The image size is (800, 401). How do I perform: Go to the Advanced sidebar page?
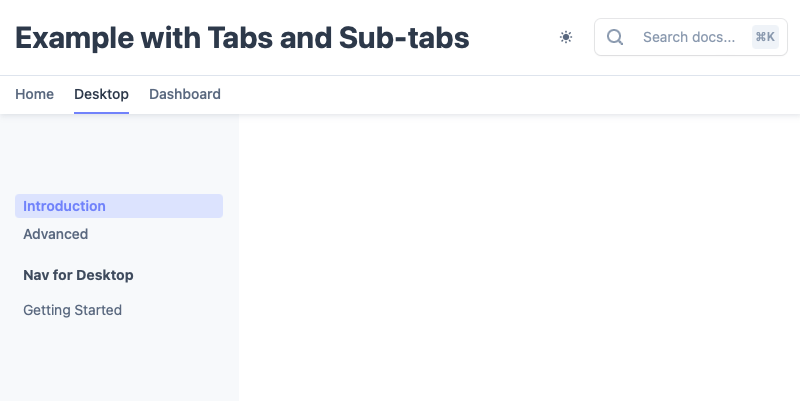pyautogui.click(x=56, y=234)
